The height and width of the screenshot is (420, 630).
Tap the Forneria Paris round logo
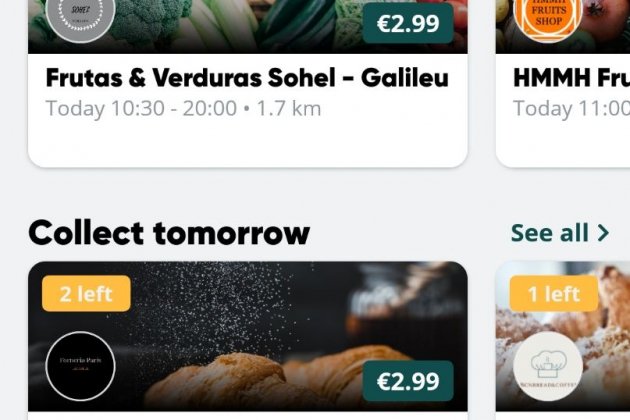80,367
